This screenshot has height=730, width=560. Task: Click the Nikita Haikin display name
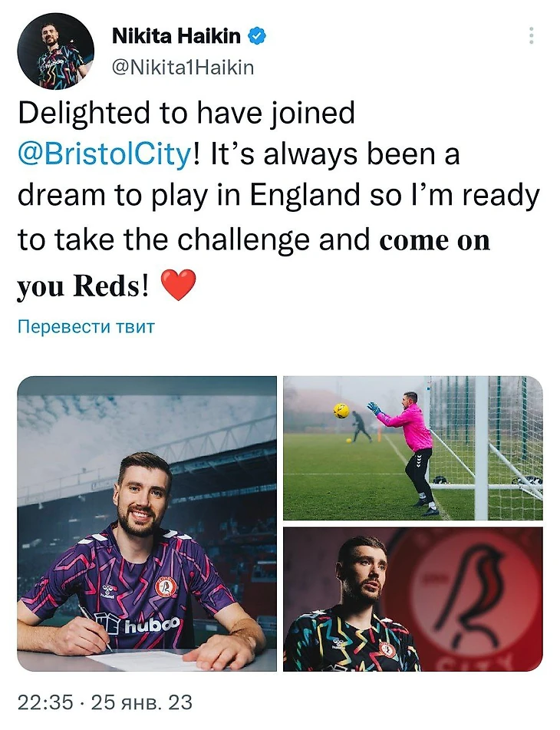(176, 36)
